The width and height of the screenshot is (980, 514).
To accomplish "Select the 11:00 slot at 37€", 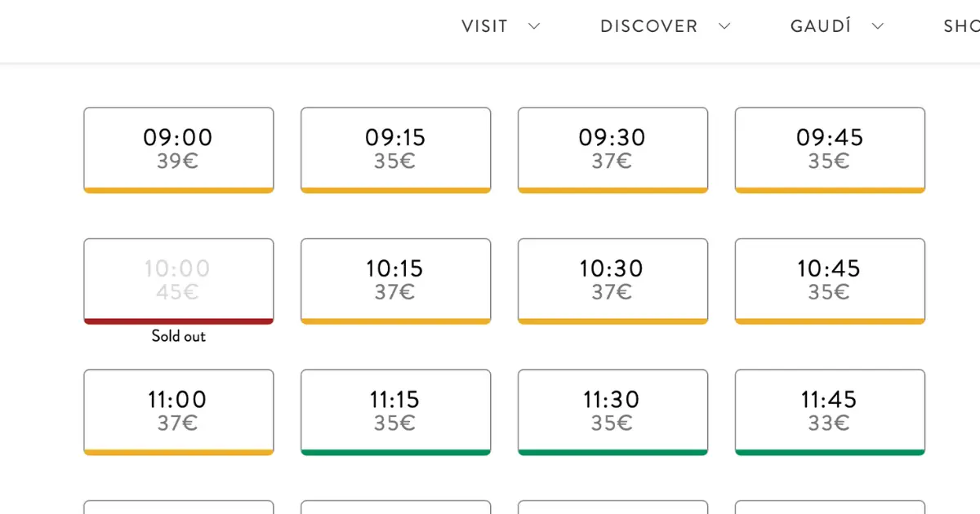I will click(178, 410).
